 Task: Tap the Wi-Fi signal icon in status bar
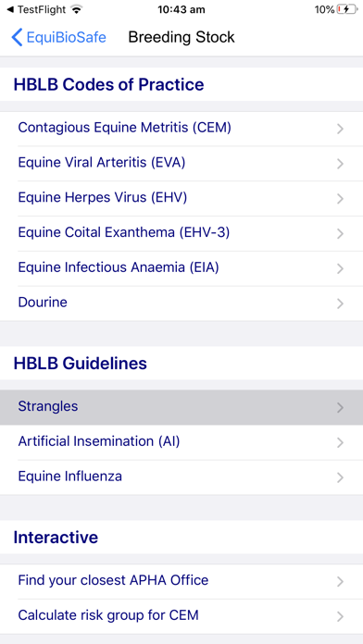point(77,9)
